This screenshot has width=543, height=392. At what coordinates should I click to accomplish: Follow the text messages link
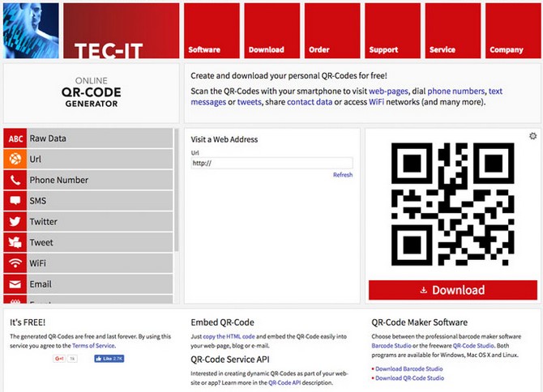208,102
